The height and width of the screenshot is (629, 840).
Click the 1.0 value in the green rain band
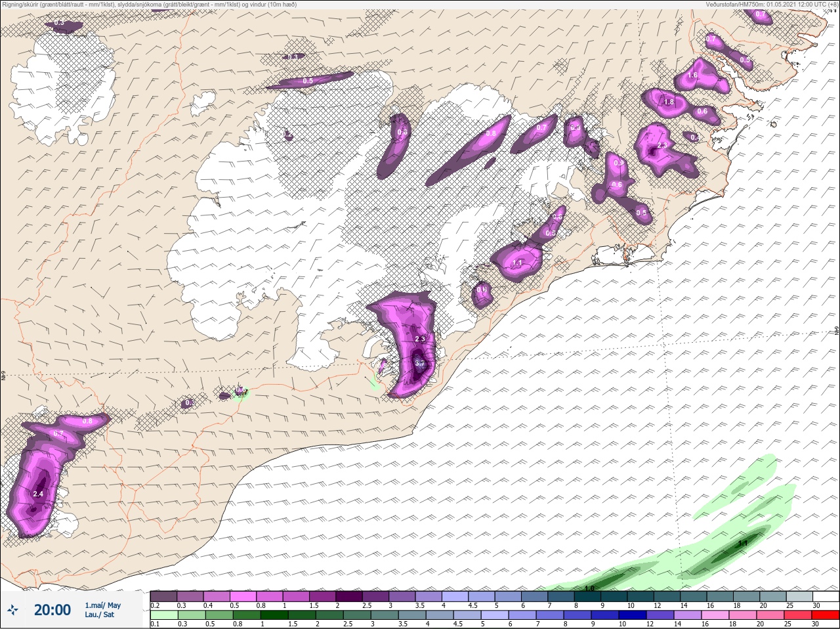[589, 588]
